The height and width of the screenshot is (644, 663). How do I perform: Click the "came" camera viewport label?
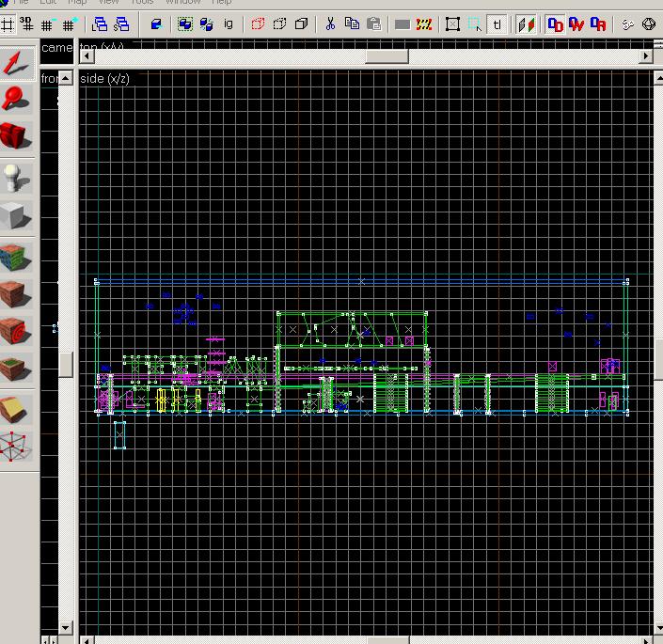click(56, 48)
